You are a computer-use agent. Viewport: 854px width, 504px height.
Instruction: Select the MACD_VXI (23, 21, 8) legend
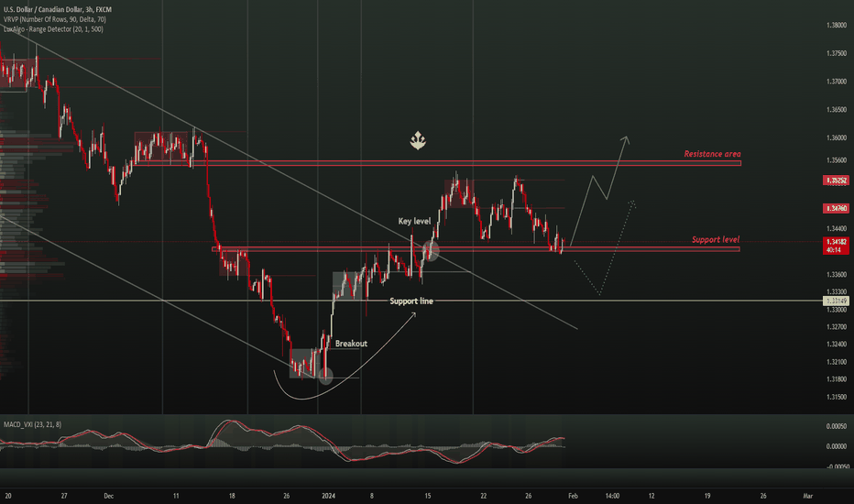33,424
